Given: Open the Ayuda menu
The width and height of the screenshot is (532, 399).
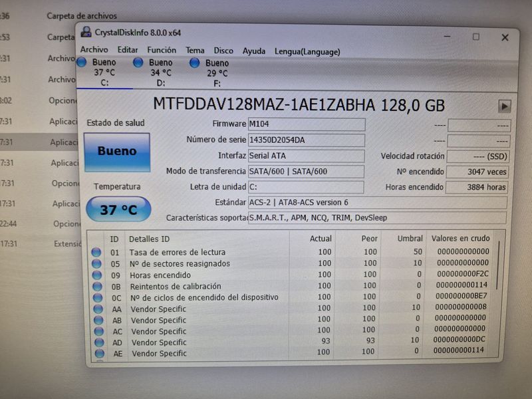Looking at the screenshot, I should pos(254,51).
